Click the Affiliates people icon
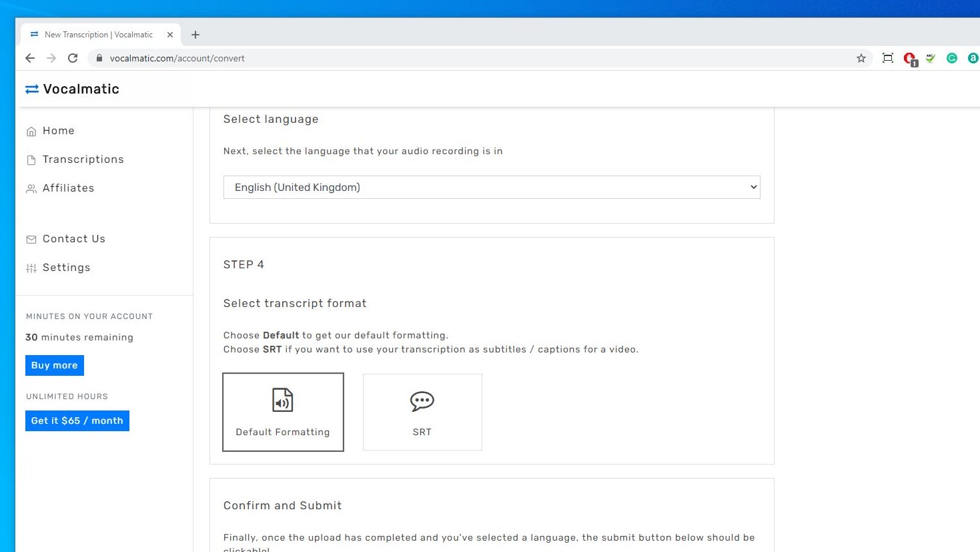Viewport: 980px width, 552px height. [31, 189]
